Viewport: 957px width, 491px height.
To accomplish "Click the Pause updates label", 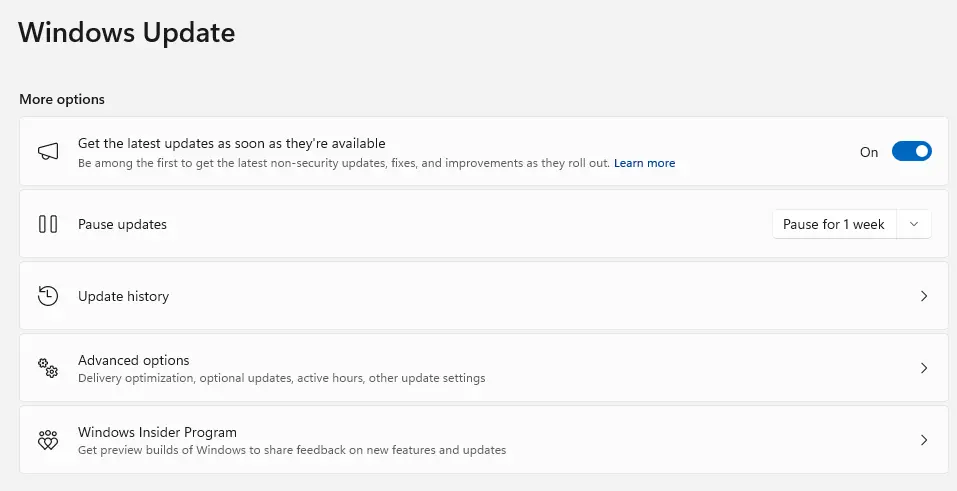I will point(122,224).
